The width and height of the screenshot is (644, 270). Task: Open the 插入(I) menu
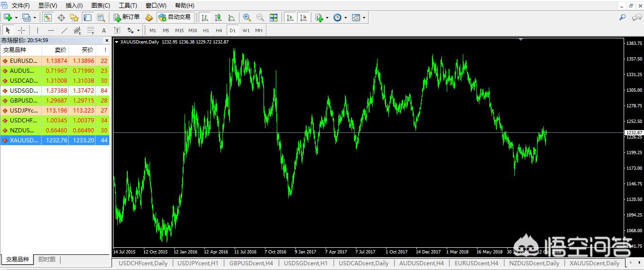tap(74, 5)
